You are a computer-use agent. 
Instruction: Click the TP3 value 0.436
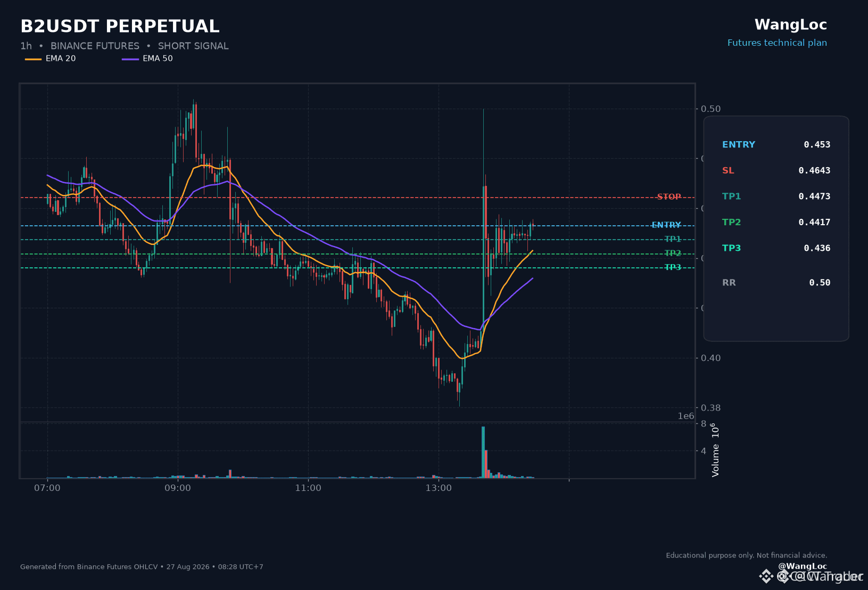817,248
